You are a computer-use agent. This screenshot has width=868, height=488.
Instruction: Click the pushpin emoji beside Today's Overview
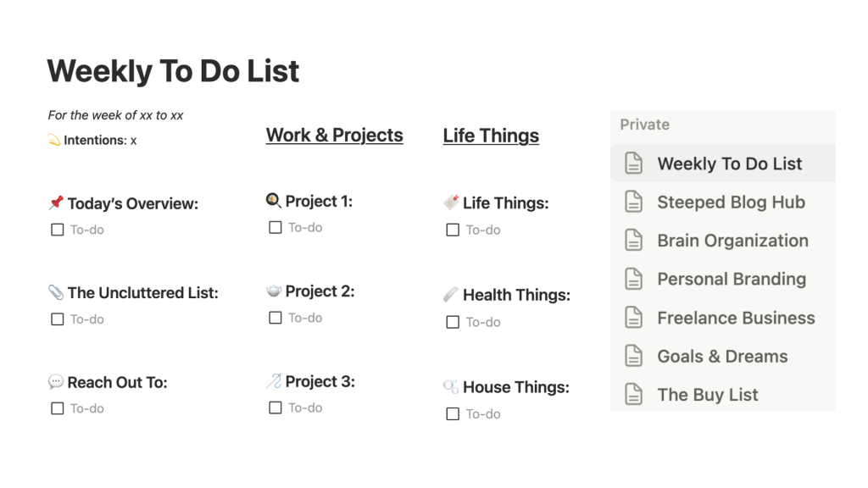(x=56, y=203)
